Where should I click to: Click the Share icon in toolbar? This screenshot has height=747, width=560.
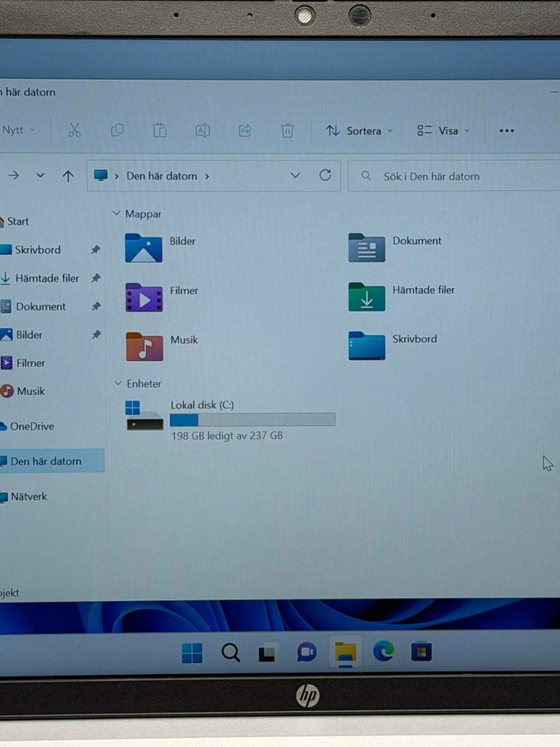point(245,130)
